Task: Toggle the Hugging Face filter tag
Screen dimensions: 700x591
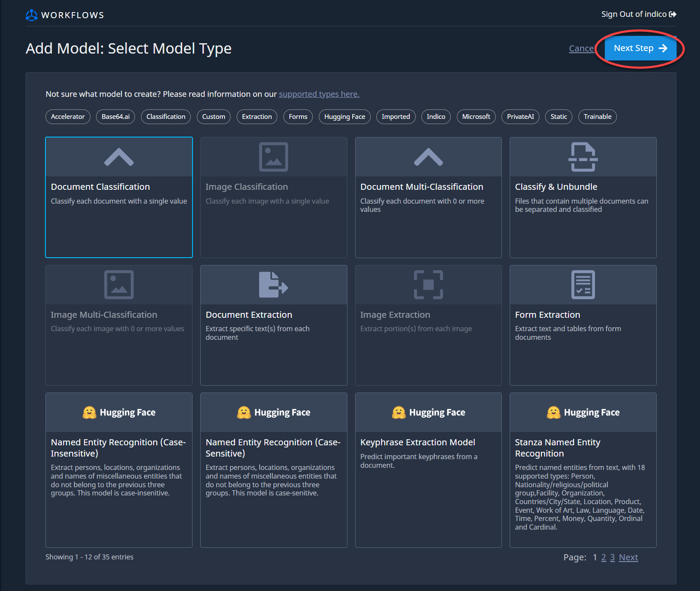Action: coord(345,117)
